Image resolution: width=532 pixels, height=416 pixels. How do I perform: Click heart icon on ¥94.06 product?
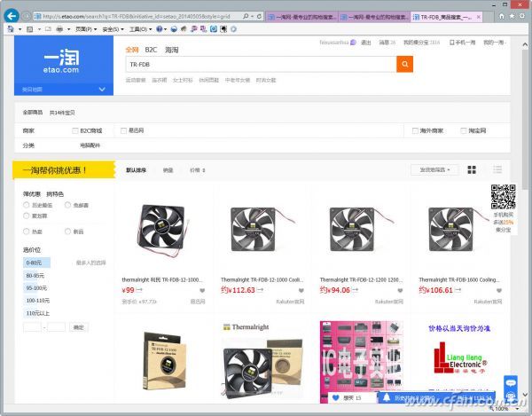point(400,290)
